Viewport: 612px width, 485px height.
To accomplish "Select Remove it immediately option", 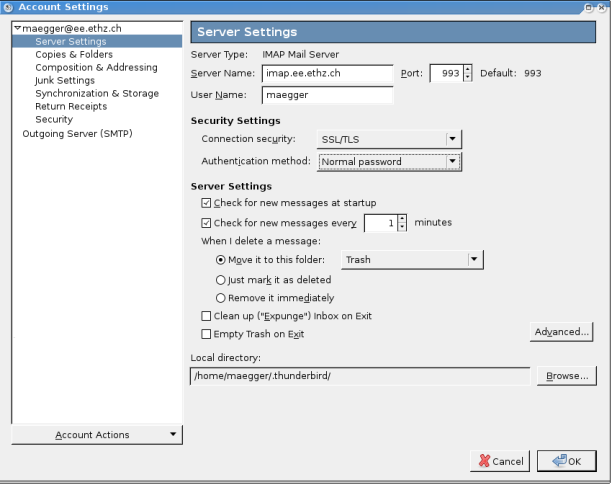I will click(221, 298).
